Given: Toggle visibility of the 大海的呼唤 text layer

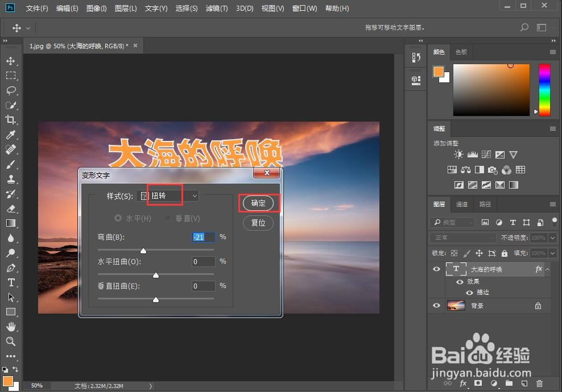Looking at the screenshot, I should [x=436, y=269].
